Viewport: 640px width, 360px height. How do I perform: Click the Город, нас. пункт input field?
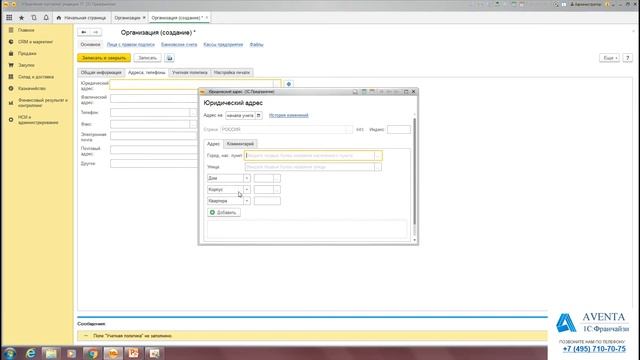pyautogui.click(x=309, y=156)
